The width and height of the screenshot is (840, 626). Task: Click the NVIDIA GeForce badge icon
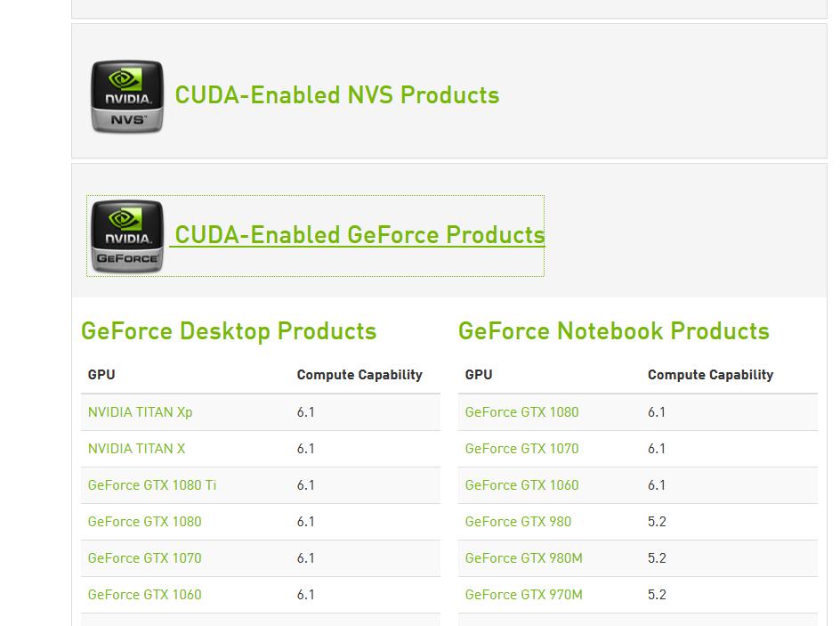[x=126, y=237]
